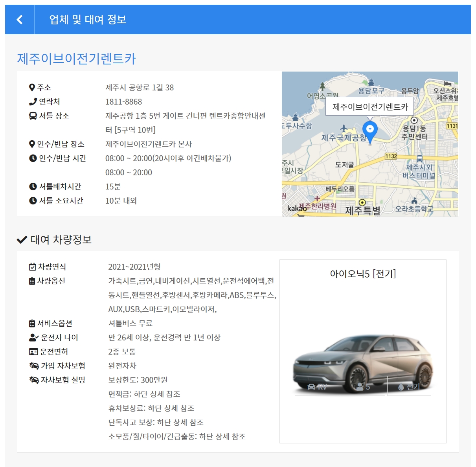476x467 pixels.
Task: Click the phone icon next to 연락처
Action: (33, 101)
